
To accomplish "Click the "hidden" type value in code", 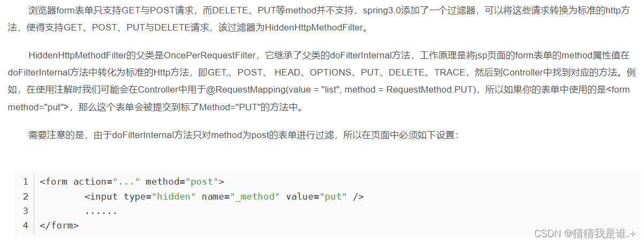I will (x=174, y=196).
